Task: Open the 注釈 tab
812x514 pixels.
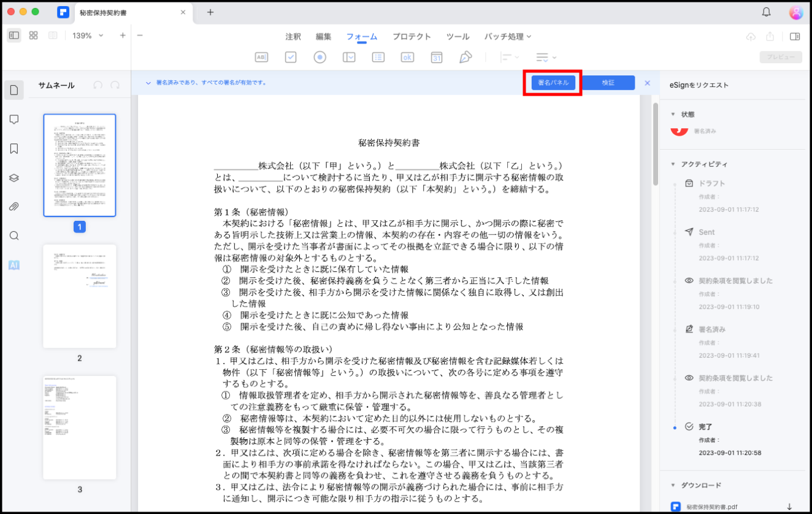Action: 293,37
